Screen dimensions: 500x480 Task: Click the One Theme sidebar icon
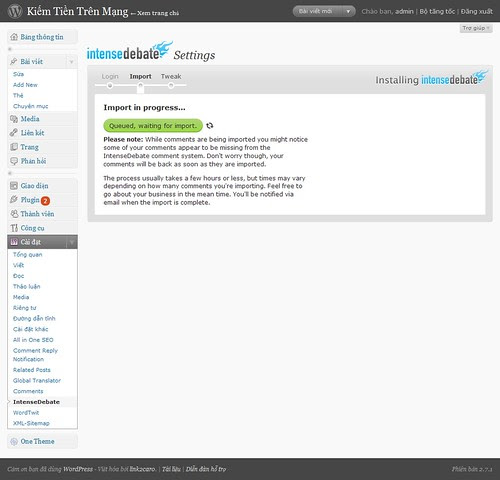14,441
